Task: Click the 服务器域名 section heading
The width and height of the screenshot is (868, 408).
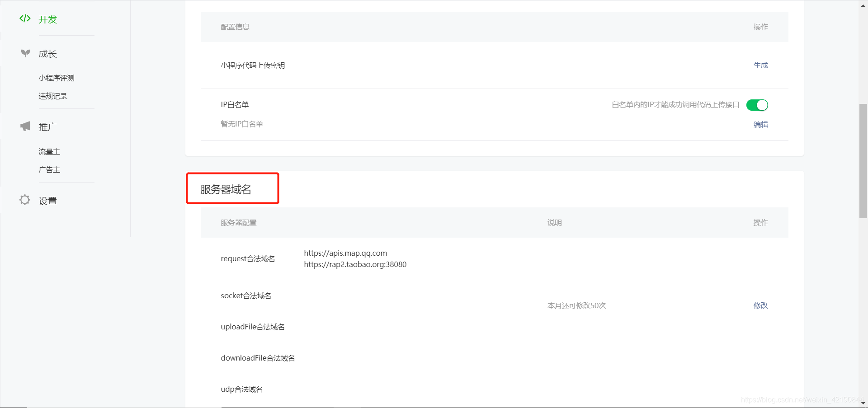Action: (x=226, y=189)
